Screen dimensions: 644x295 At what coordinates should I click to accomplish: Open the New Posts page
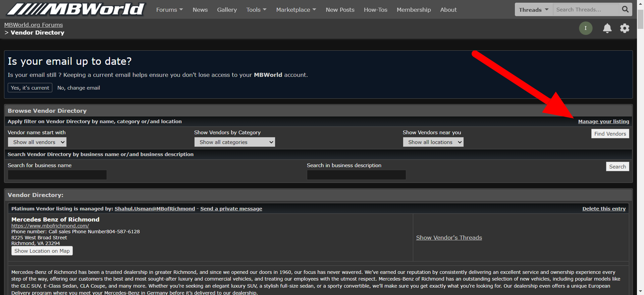(x=340, y=10)
